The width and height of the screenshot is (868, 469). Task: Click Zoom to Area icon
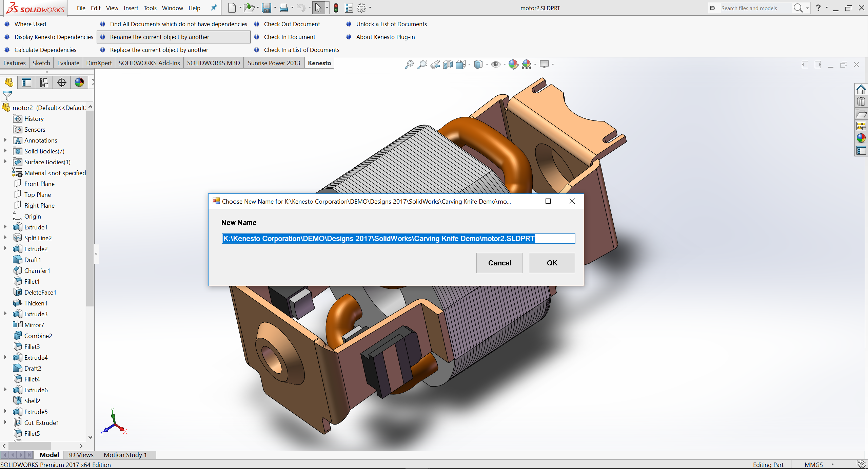click(422, 64)
